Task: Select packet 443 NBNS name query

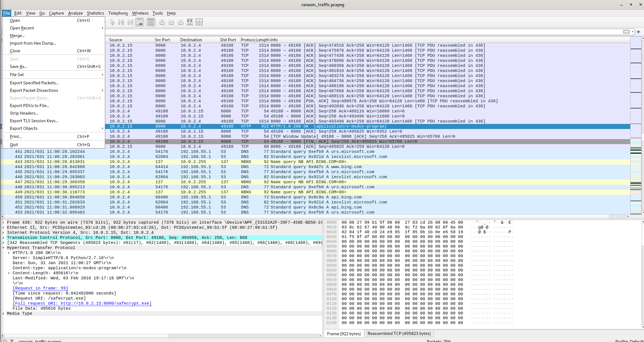Action: pos(315,162)
